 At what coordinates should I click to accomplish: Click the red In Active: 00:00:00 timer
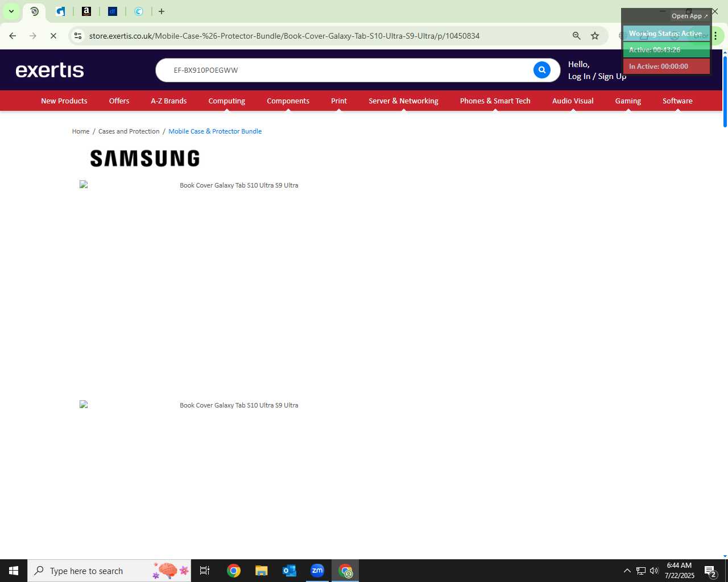[x=666, y=66]
